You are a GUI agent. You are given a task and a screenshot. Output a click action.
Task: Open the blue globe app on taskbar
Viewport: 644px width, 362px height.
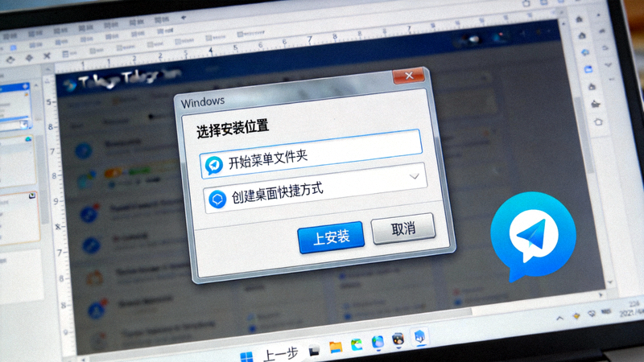(378, 343)
